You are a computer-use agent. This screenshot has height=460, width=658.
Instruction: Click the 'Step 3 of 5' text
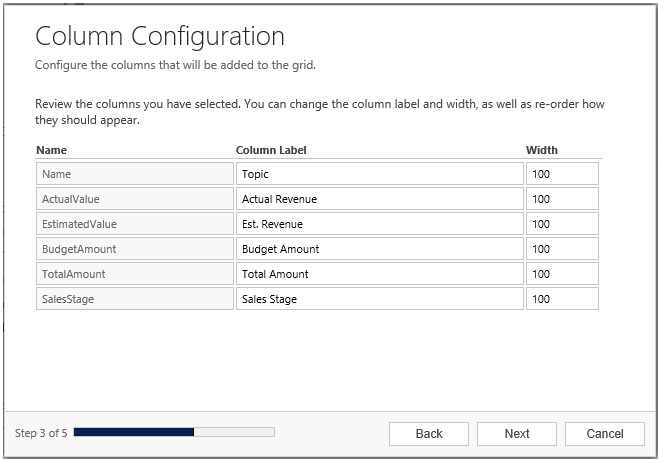[41, 433]
